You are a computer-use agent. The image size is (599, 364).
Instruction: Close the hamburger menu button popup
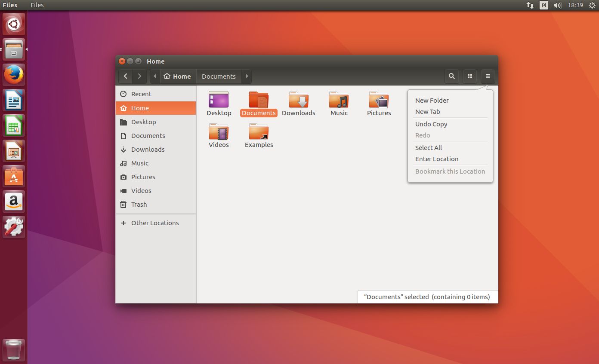pyautogui.click(x=488, y=76)
